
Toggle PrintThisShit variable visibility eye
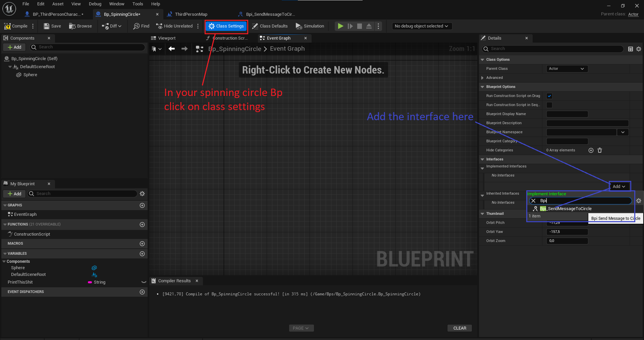[144, 282]
